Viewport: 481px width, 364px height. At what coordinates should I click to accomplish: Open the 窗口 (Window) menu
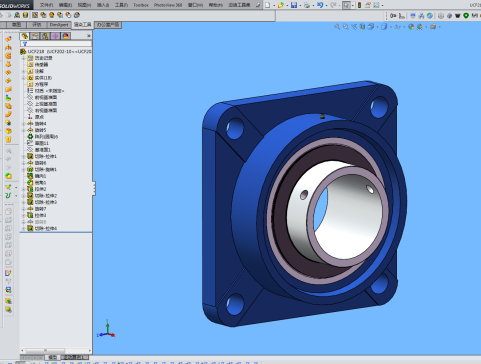[x=195, y=5]
